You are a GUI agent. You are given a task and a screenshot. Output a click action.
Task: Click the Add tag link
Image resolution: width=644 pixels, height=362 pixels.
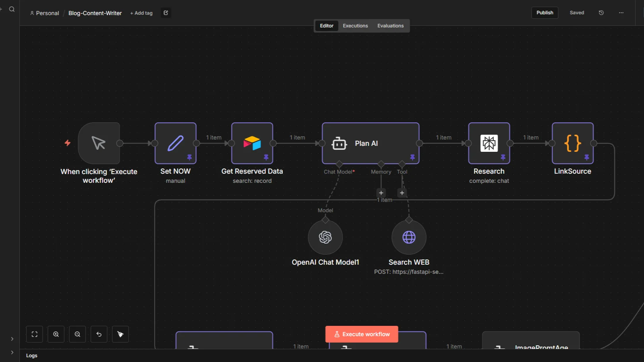(142, 13)
